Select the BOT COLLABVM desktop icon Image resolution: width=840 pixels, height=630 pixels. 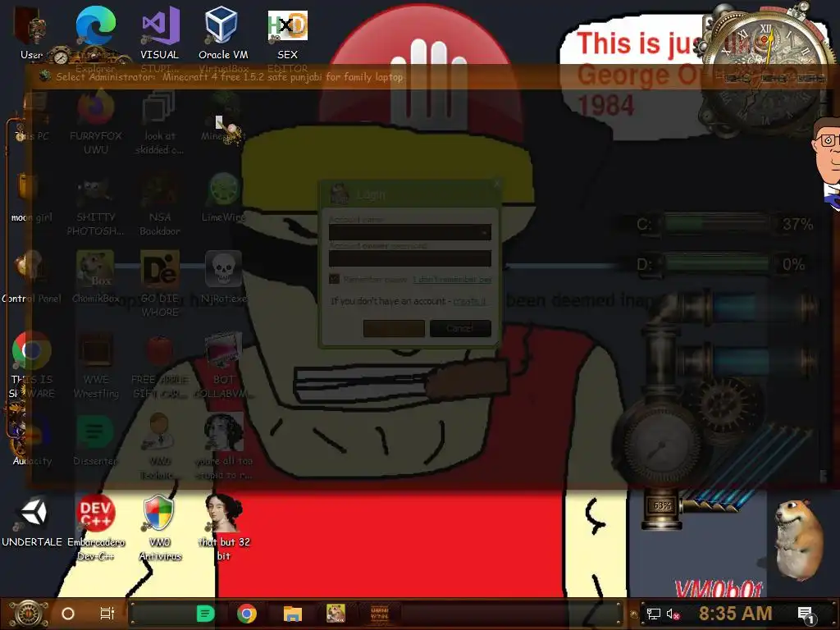click(224, 365)
